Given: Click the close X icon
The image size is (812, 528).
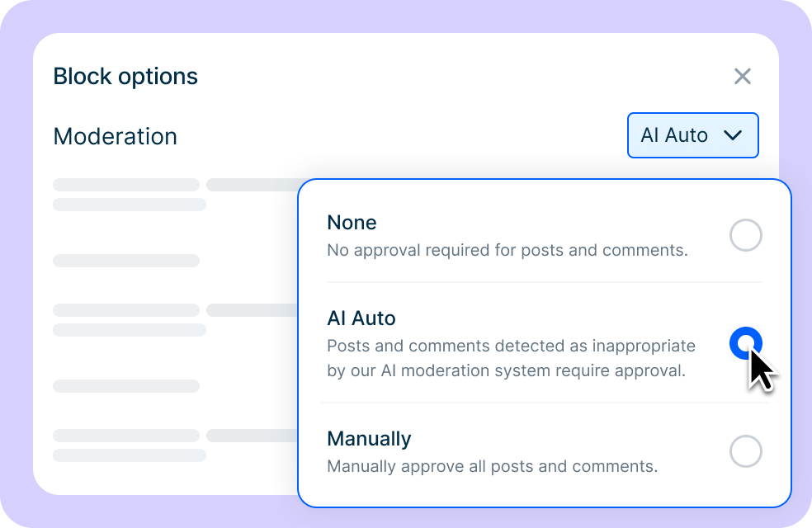Looking at the screenshot, I should 742,76.
